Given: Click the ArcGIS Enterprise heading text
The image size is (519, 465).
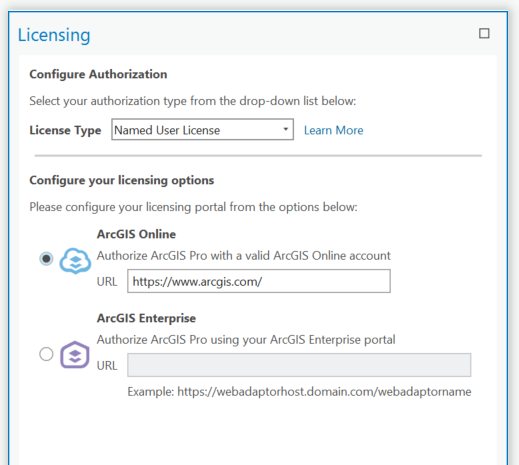Looking at the screenshot, I should (x=146, y=318).
